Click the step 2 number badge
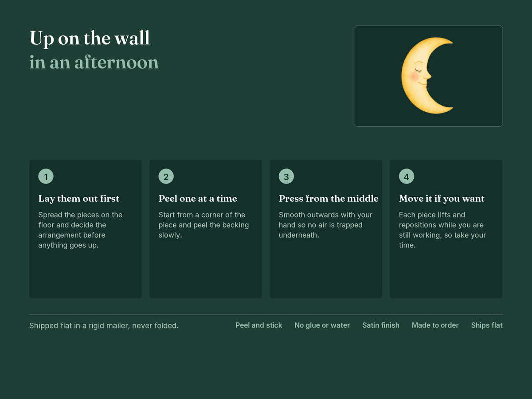Viewport: 532px width, 399px height. click(166, 176)
